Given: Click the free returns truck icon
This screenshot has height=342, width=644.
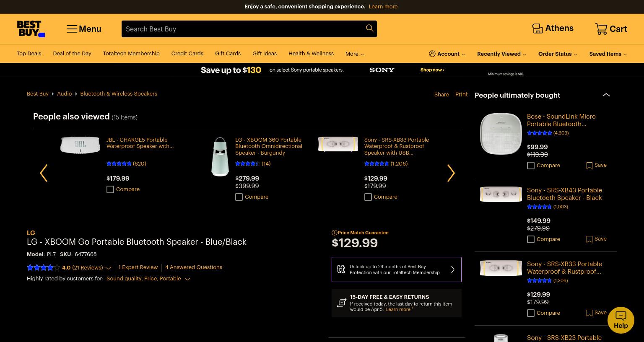Looking at the screenshot, I should click(x=342, y=303).
